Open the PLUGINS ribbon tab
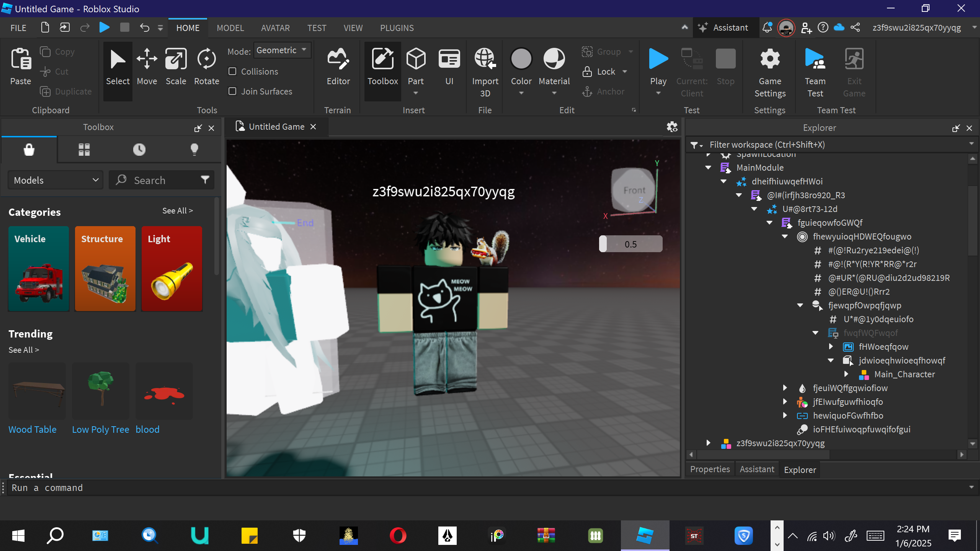The width and height of the screenshot is (980, 551). point(397,28)
